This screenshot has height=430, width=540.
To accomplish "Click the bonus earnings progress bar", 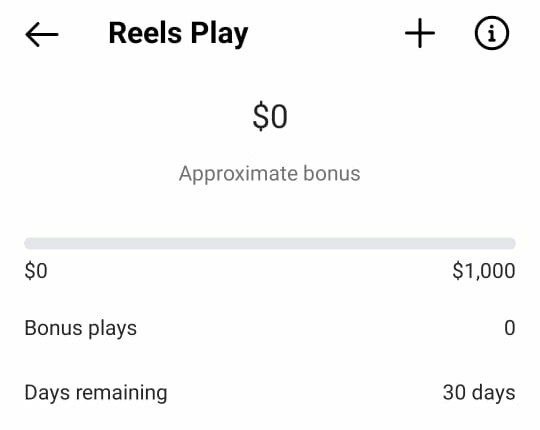I will [x=270, y=243].
